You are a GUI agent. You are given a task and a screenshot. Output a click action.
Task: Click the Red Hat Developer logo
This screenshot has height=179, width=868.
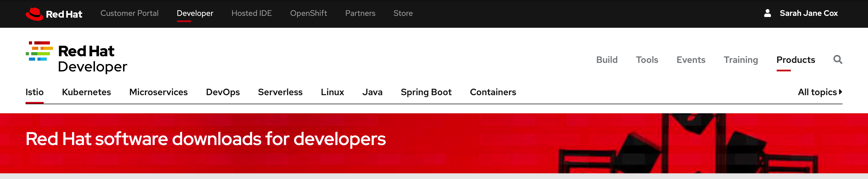tap(77, 58)
